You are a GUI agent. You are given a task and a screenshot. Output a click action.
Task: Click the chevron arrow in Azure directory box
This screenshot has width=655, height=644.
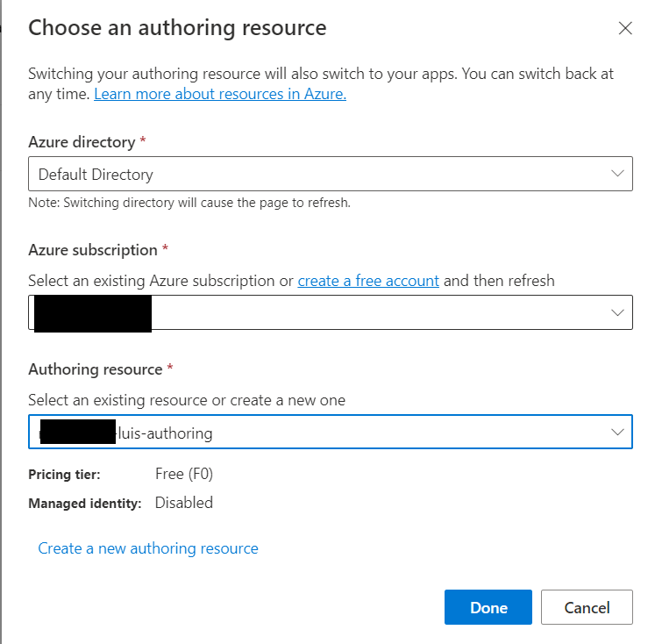pyautogui.click(x=619, y=174)
